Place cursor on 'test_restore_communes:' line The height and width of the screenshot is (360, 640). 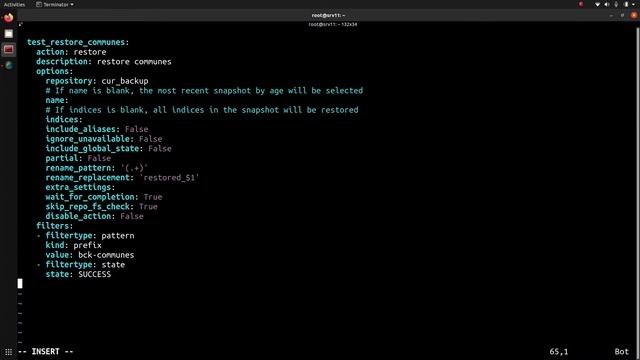[78, 42]
